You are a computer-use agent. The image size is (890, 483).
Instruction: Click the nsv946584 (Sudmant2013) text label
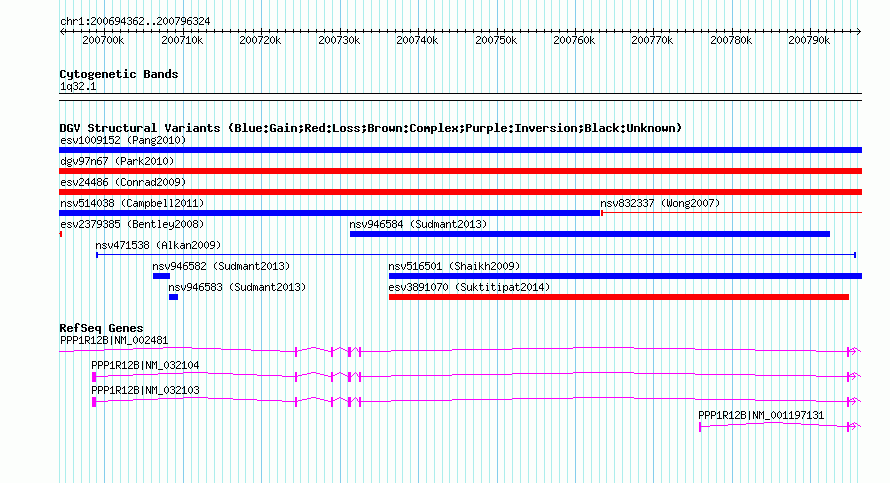point(418,224)
